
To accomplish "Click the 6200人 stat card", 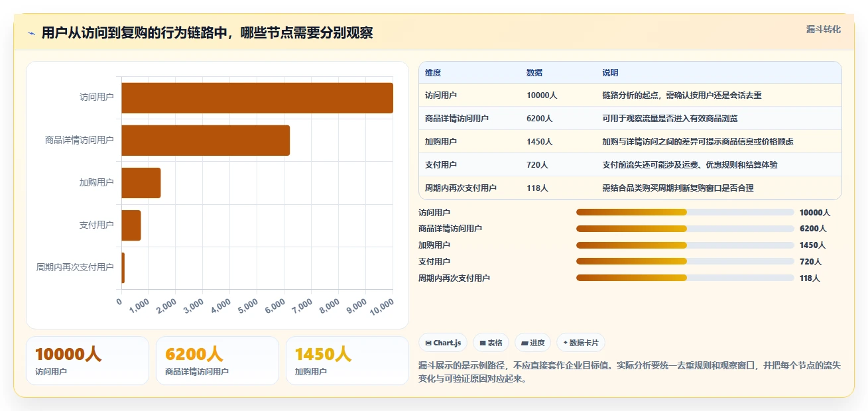I will [x=217, y=361].
